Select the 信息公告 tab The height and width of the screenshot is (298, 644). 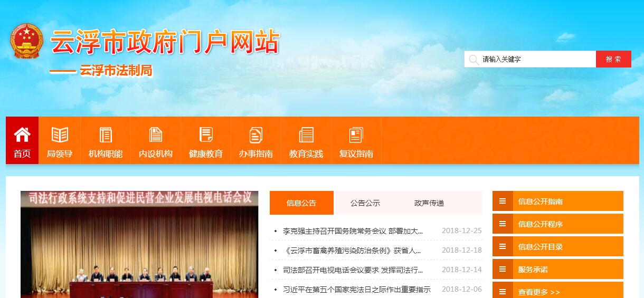301,203
